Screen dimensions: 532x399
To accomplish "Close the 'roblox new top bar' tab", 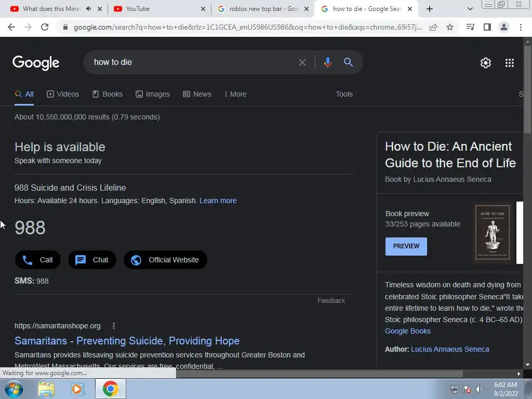I will click(x=307, y=9).
